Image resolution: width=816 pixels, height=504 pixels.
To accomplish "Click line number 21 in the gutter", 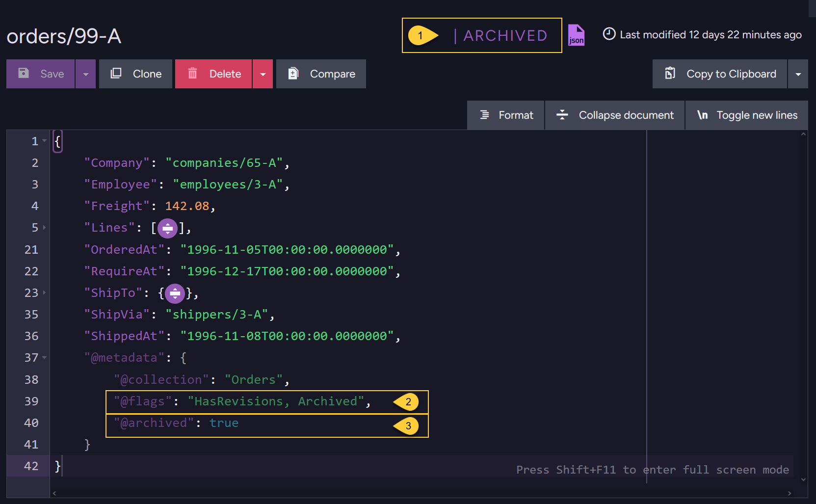I will click(31, 250).
